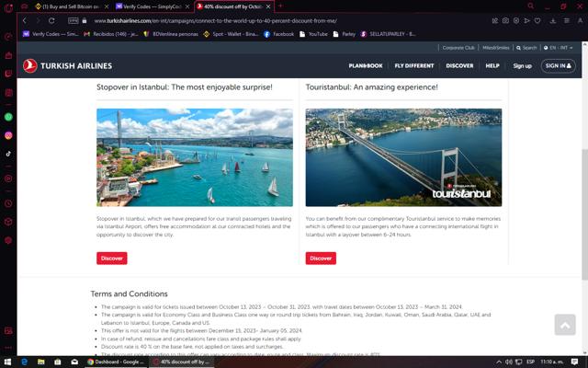The height and width of the screenshot is (368, 588).
Task: Open Instagram in the sidebar
Action: coord(8,135)
